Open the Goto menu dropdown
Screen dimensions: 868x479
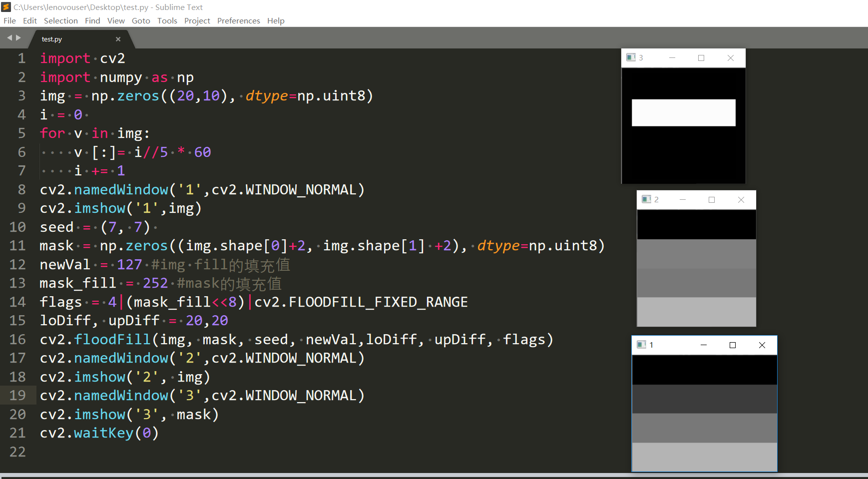pyautogui.click(x=141, y=20)
